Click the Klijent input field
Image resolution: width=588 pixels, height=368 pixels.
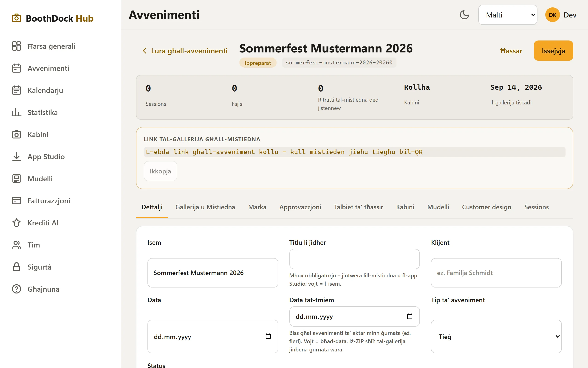pyautogui.click(x=496, y=273)
